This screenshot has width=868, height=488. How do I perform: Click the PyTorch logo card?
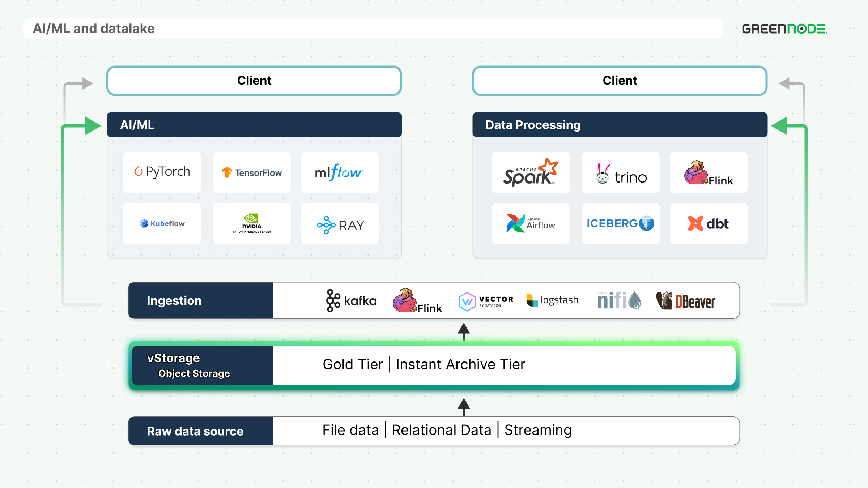[162, 172]
